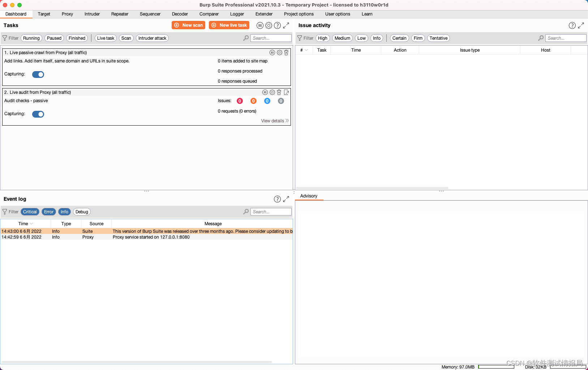Expand View details of Live audit task
This screenshot has width=588, height=370.
click(275, 121)
